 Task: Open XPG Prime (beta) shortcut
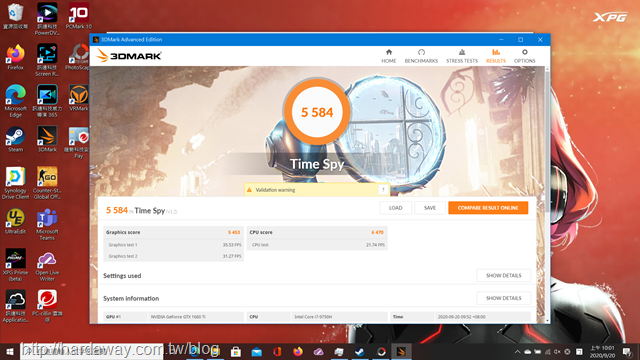[16, 264]
